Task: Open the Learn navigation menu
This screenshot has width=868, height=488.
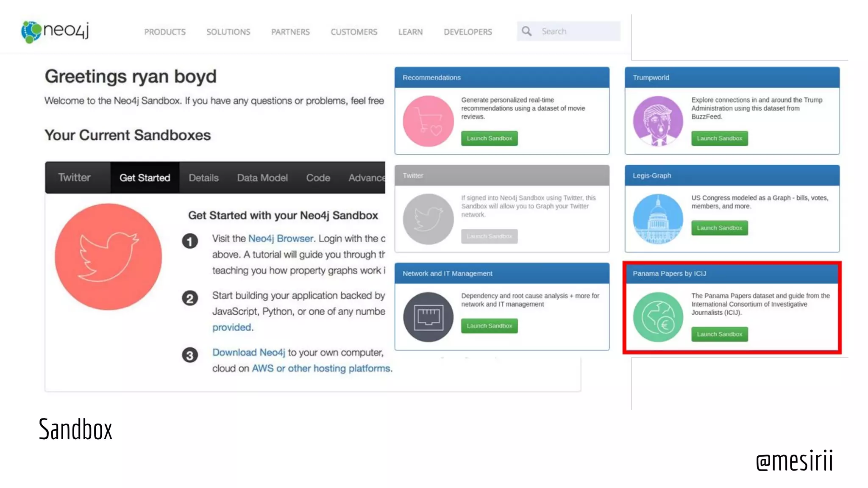Action: tap(410, 32)
